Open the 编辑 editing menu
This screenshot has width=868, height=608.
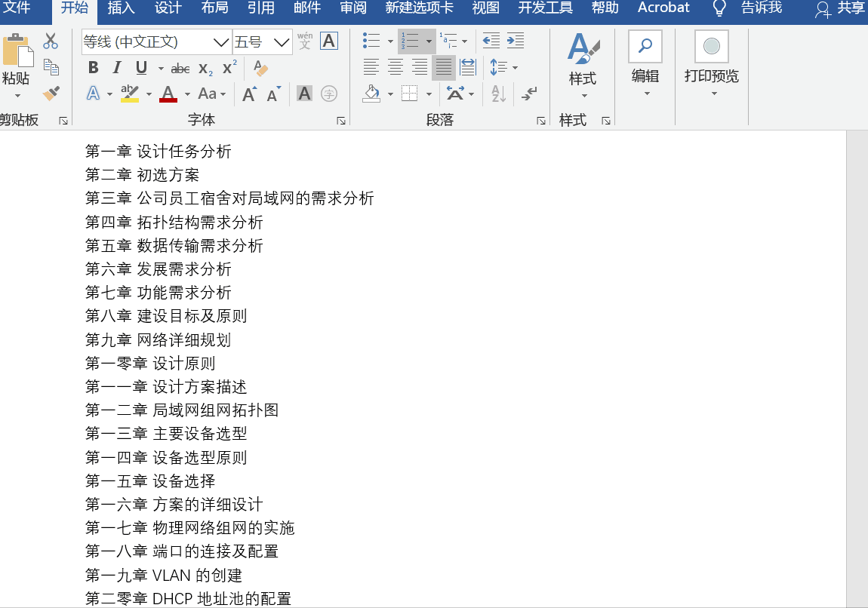tap(645, 63)
